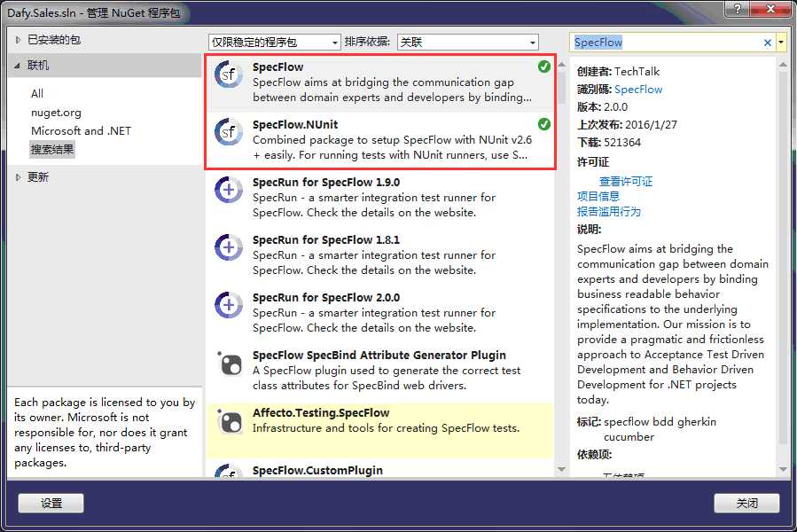The width and height of the screenshot is (797, 532).
Task: Click the Affecto.Testing.SpecFlow package icon
Action: (231, 420)
